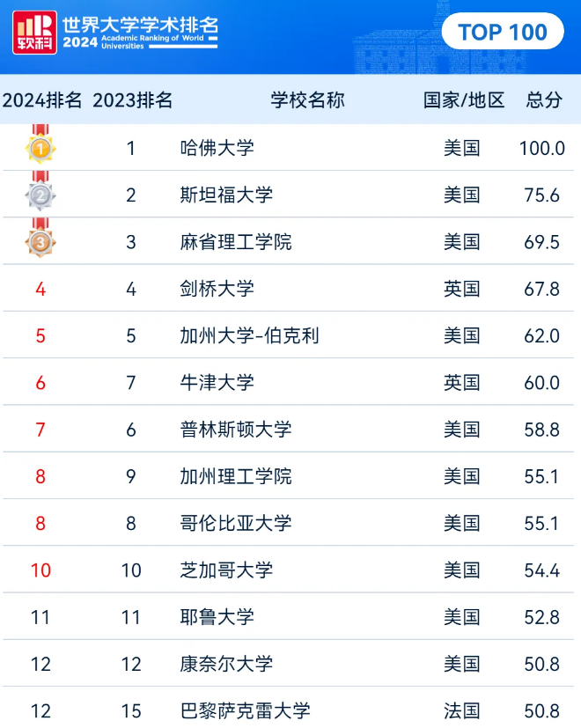Click the 2024排名 column header
Image resolution: width=581 pixels, height=728 pixels.
pyautogui.click(x=42, y=100)
